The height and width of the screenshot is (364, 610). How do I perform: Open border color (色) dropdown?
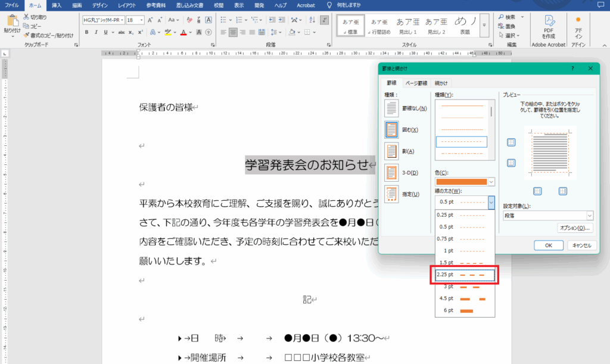coord(491,182)
